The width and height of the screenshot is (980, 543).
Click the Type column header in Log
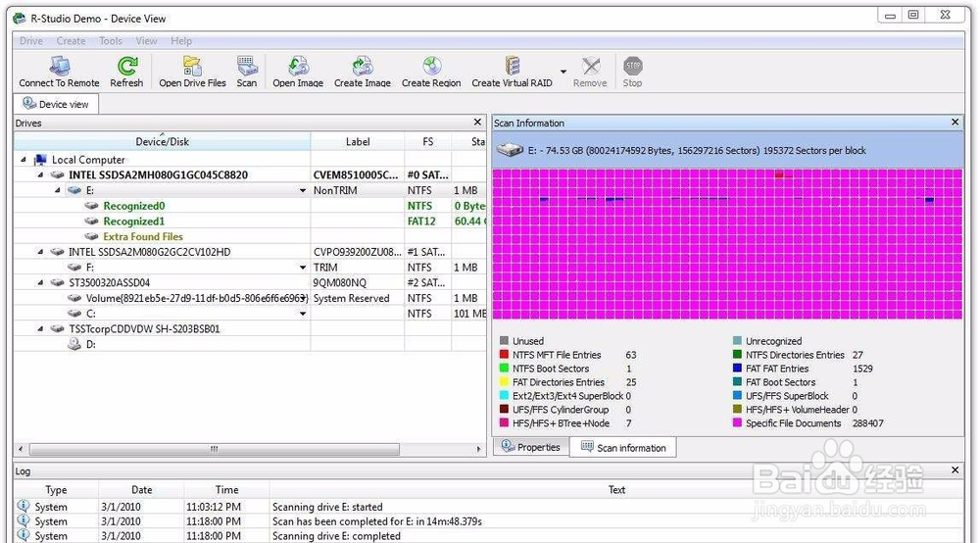click(56, 489)
